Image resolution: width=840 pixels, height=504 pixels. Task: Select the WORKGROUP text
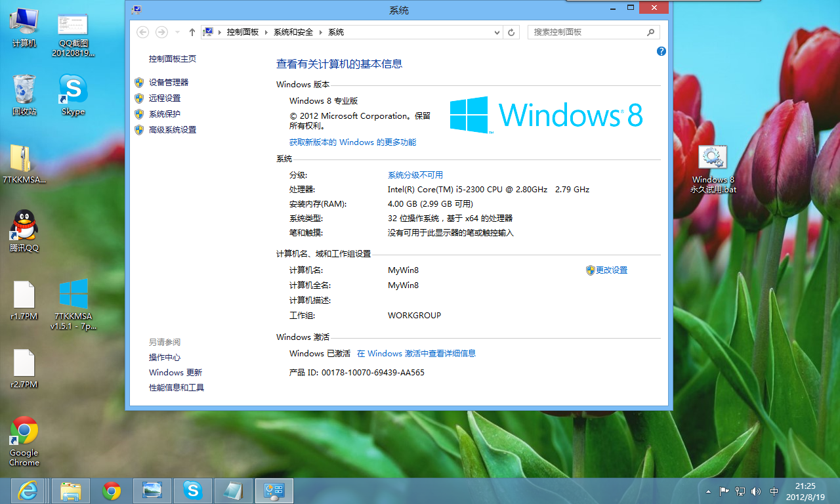click(414, 315)
